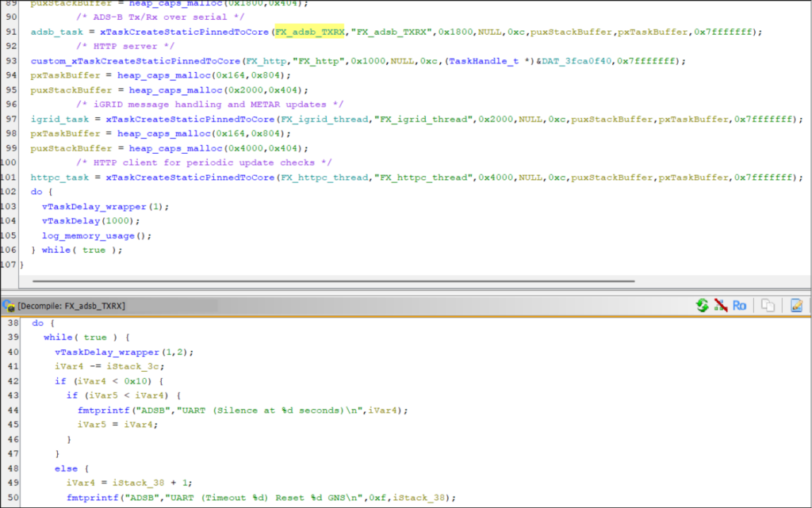Click the green Re-decompile refresh icon
This screenshot has width=812, height=508.
[x=702, y=305]
